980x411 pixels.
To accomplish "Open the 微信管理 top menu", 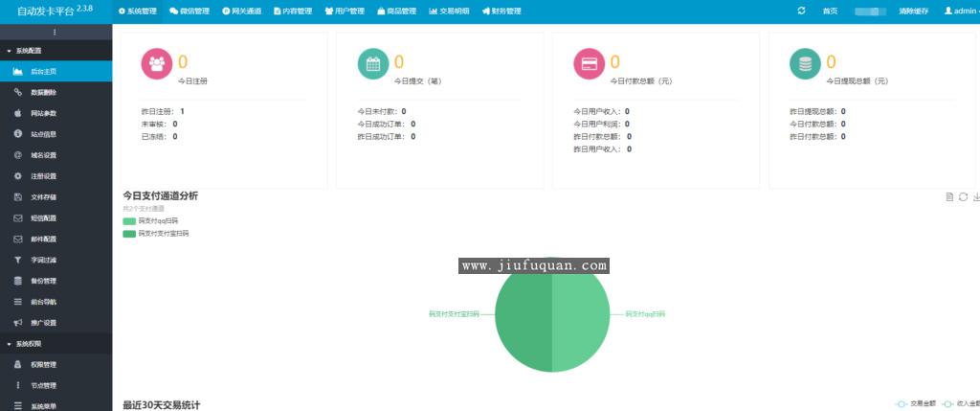I will (x=189, y=11).
